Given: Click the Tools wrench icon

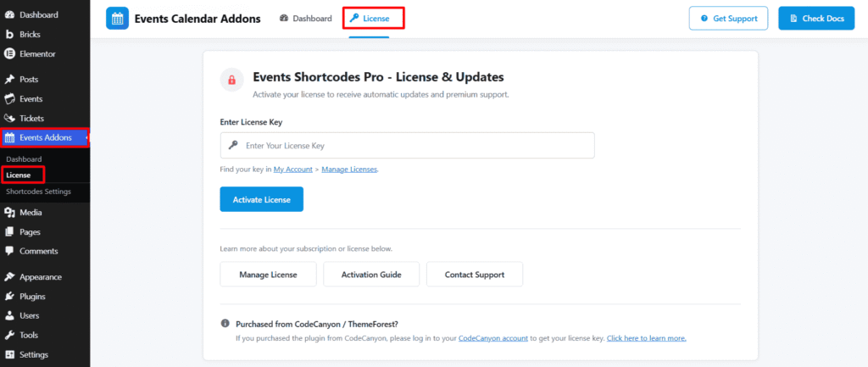Looking at the screenshot, I should click(x=9, y=335).
